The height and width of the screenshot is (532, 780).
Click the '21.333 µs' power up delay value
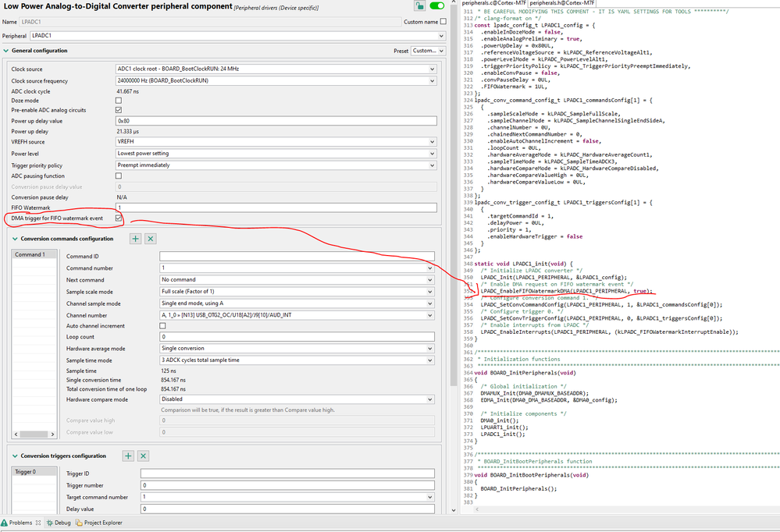tap(128, 132)
